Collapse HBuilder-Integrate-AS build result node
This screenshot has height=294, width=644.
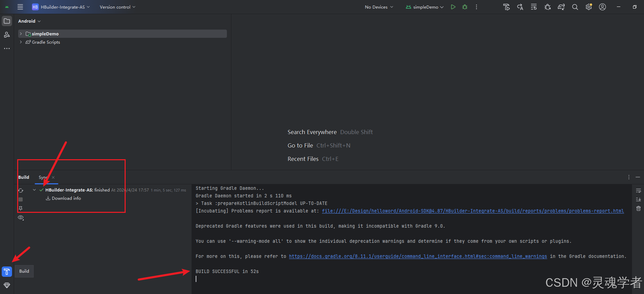[x=34, y=190]
